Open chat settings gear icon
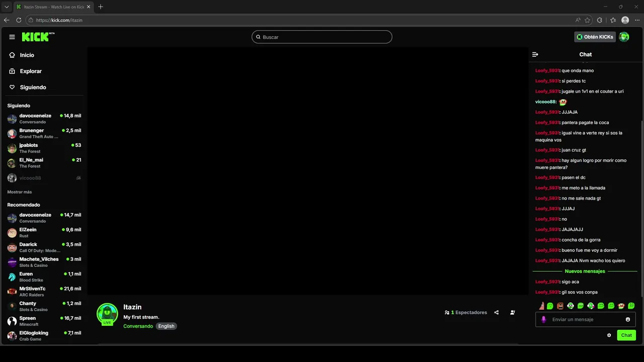The width and height of the screenshot is (644, 362). [609, 335]
